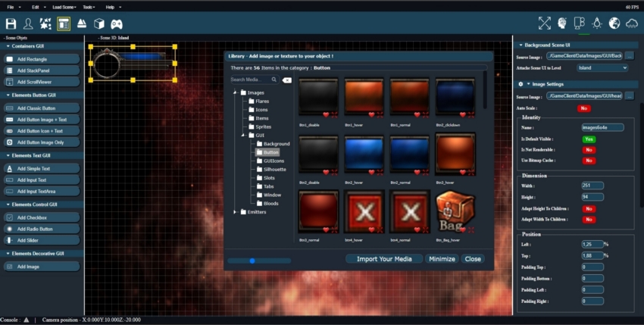This screenshot has height=325, width=644.
Task: Open the game controller icon in toolbar
Action: [117, 23]
